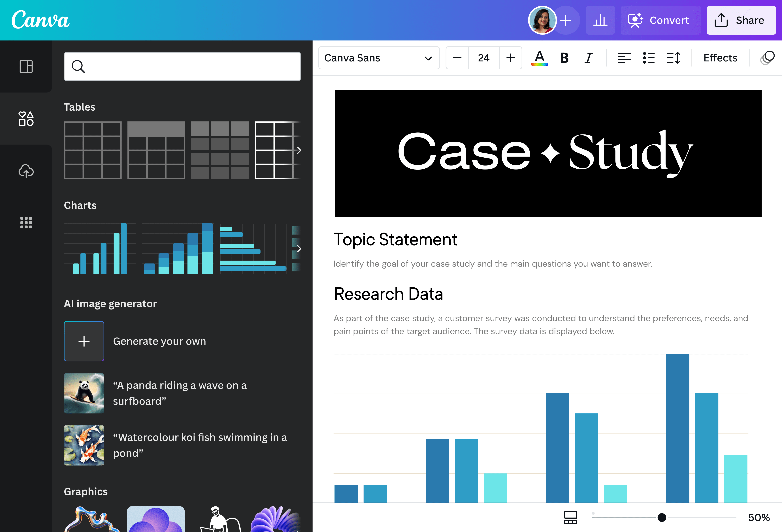The height and width of the screenshot is (532, 782).
Task: Open the bulleted list icon
Action: 648,58
